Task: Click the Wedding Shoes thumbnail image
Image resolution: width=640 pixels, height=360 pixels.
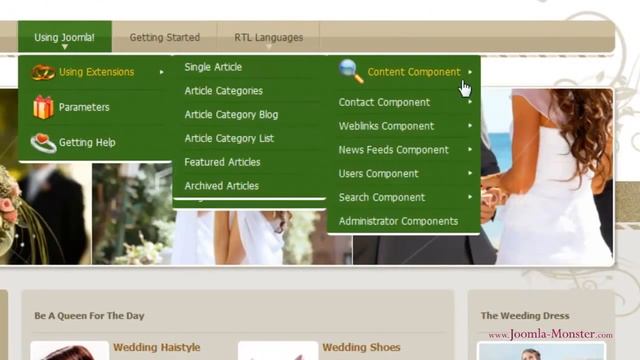Action: [278, 351]
